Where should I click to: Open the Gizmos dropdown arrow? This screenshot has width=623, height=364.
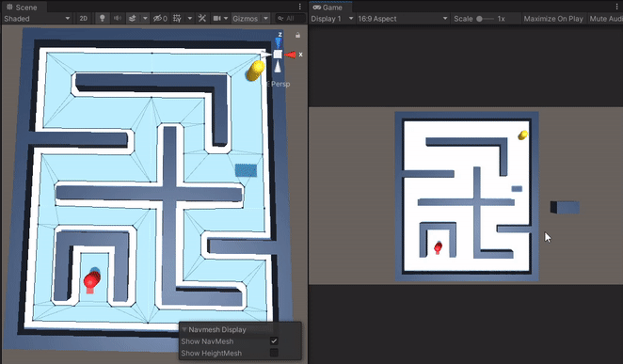265,19
